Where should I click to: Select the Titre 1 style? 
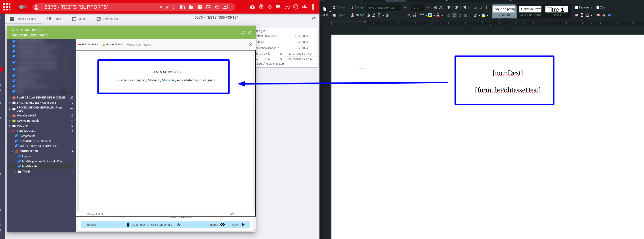pyautogui.click(x=557, y=11)
